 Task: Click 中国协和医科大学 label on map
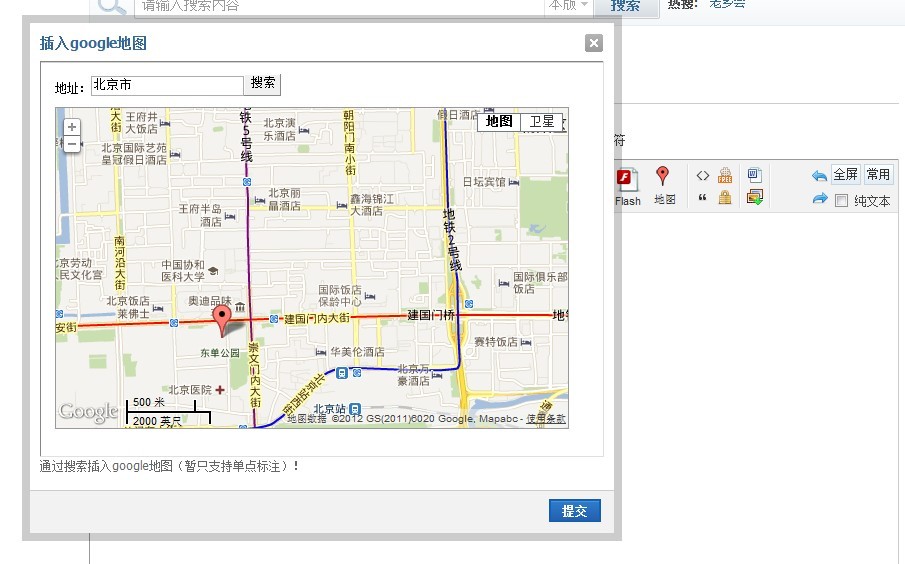182,271
